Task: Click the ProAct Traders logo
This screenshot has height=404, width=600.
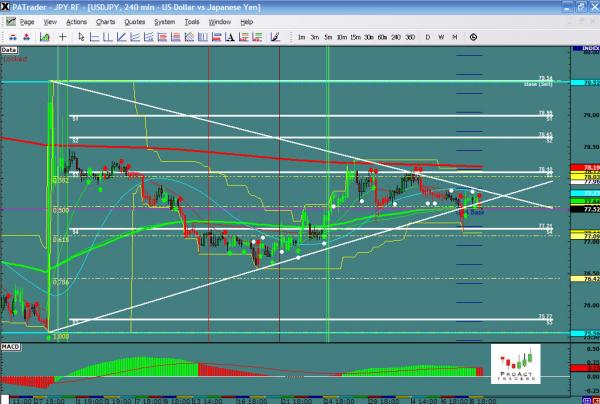Action: [516, 361]
